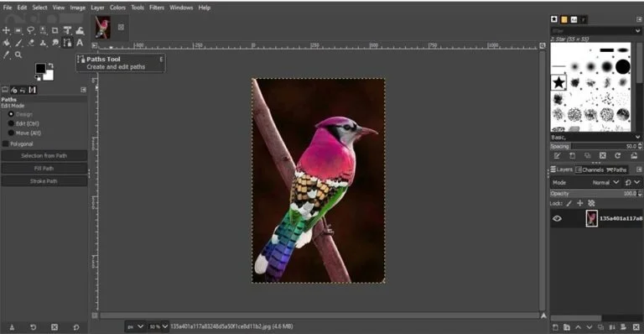
Task: Open the Colors menu
Action: point(117,8)
